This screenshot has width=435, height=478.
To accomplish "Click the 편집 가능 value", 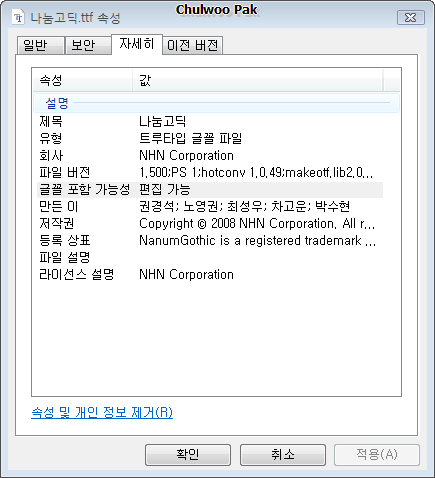I will pos(165,189).
